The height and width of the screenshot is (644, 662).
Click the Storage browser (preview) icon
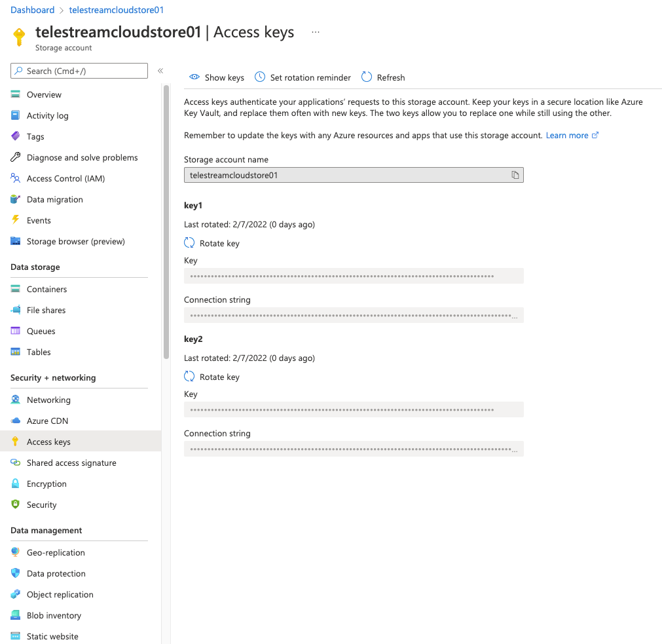click(x=15, y=241)
